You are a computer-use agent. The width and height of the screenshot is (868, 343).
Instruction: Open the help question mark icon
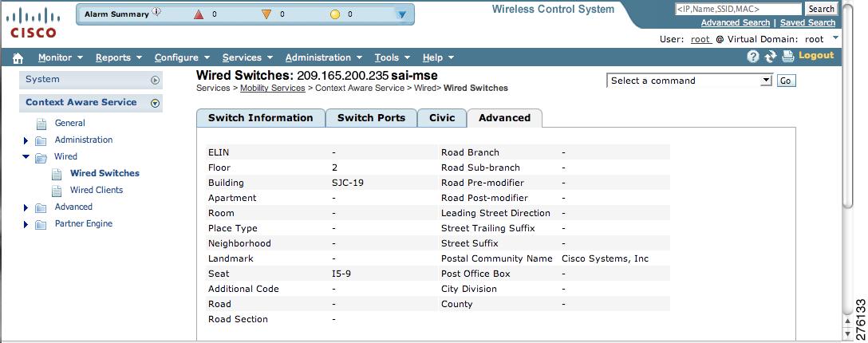[x=753, y=56]
